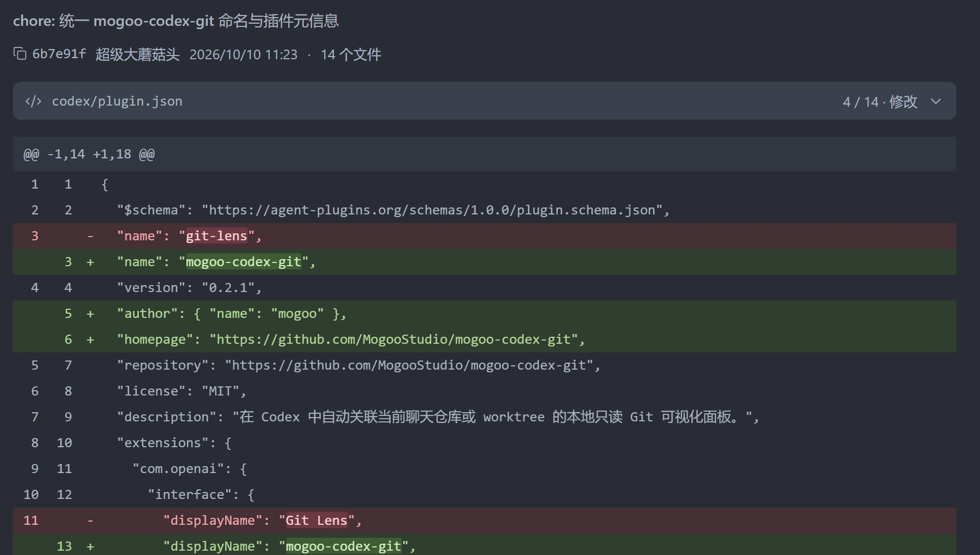Click the hunk header @@ -1,14 +1,18 @@
Image resolution: width=980 pixels, height=555 pixels.
point(485,154)
